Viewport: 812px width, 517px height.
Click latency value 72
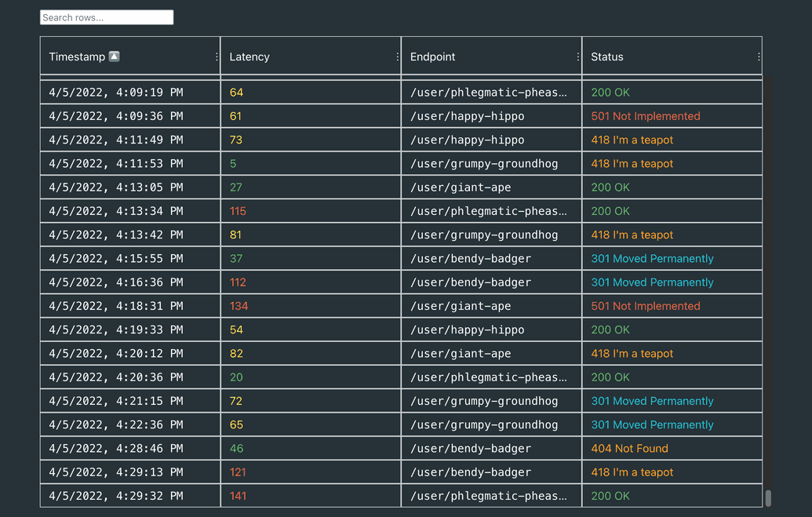click(x=235, y=401)
